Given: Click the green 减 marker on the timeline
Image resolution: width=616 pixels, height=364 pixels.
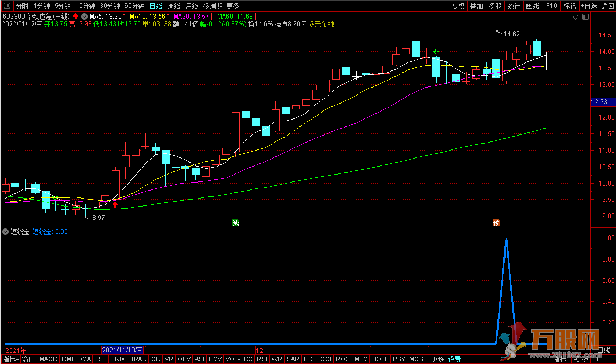Looking at the screenshot, I should (235, 223).
